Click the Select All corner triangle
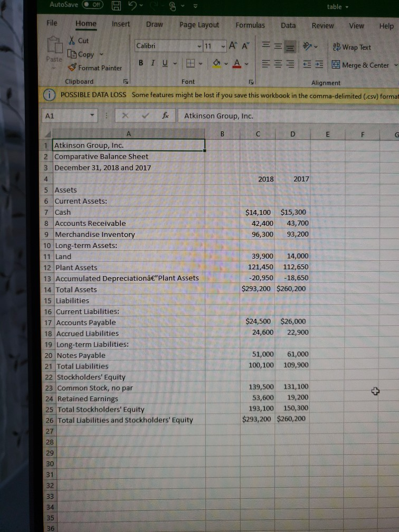 tap(47, 134)
